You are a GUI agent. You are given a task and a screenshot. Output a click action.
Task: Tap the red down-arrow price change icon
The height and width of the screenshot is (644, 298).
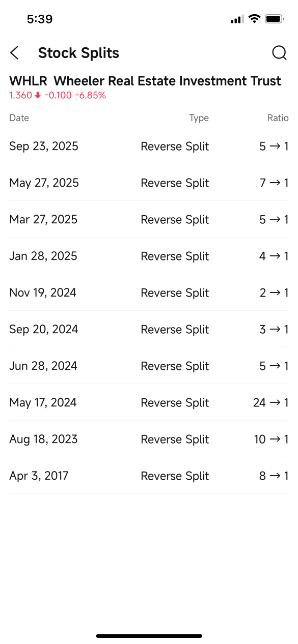[38, 96]
